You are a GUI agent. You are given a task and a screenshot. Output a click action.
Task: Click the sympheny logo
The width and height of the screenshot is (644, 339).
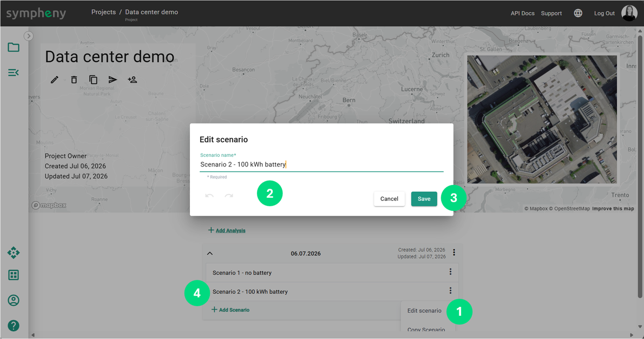pyautogui.click(x=36, y=13)
